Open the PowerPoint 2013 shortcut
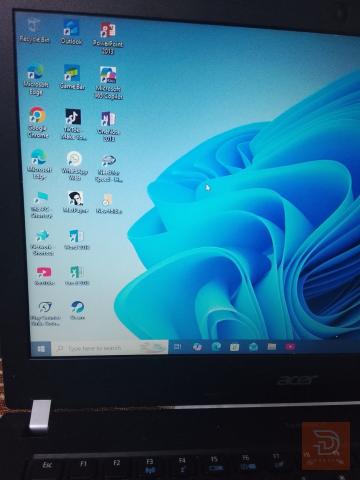 (x=108, y=38)
